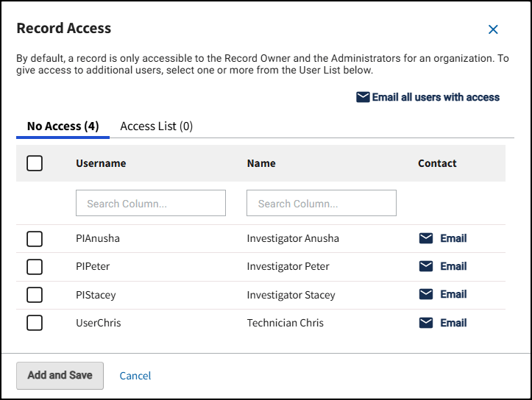
Task: Focus the Username search column field
Action: tap(151, 203)
